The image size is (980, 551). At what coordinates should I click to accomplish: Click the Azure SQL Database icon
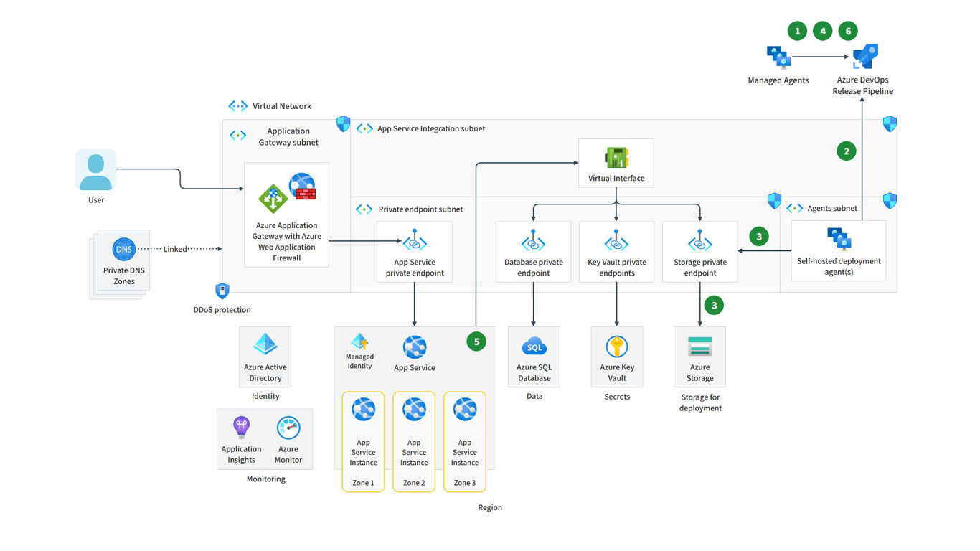click(x=534, y=347)
